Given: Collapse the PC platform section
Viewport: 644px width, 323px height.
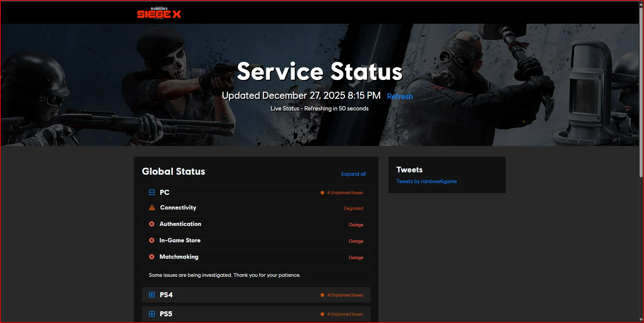Looking at the screenshot, I should click(152, 192).
